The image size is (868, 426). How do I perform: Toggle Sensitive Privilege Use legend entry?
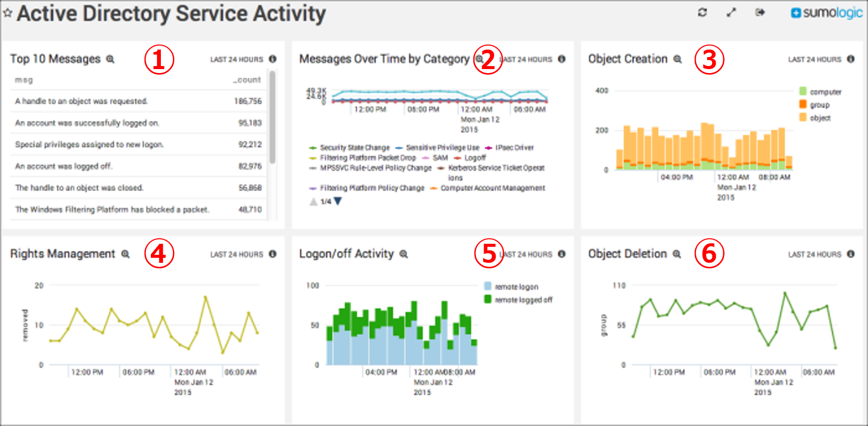click(438, 148)
